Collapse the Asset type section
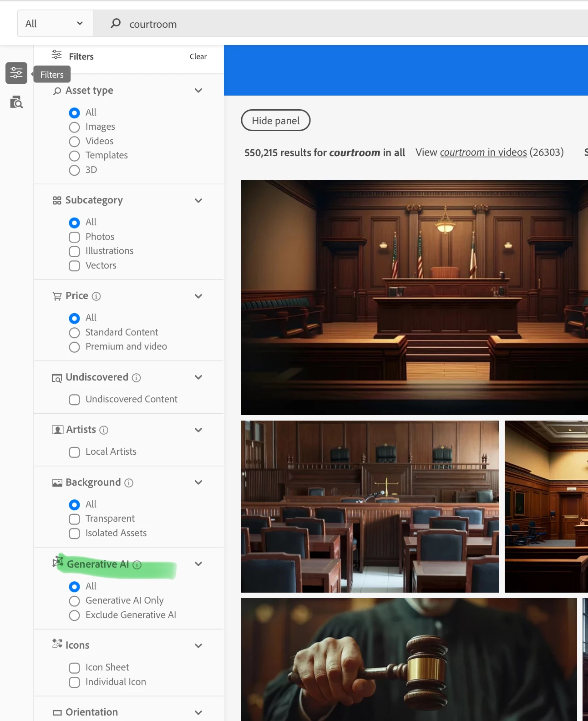Screen dimensions: 588x721 click(x=198, y=91)
